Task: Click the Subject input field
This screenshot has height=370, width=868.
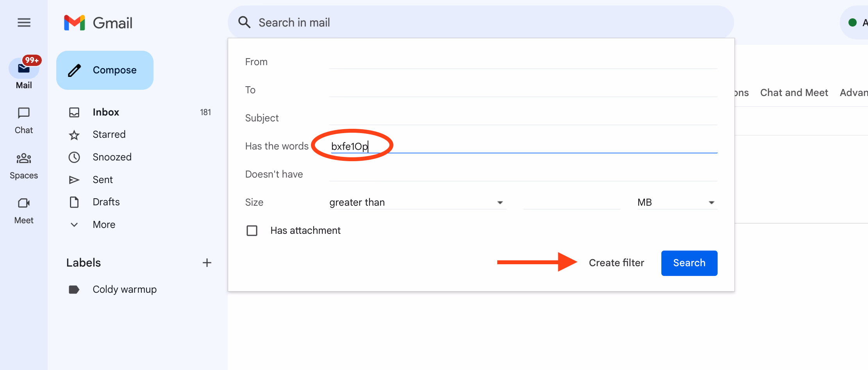Action: (x=523, y=118)
